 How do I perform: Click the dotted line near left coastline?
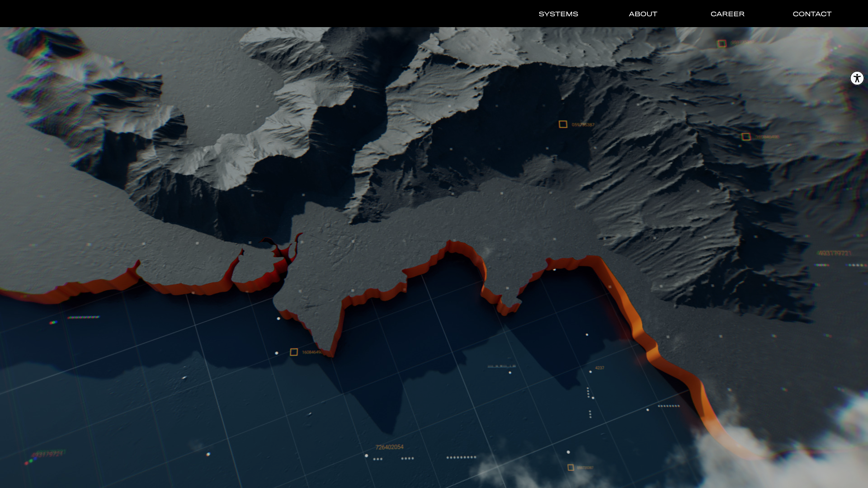click(x=83, y=317)
